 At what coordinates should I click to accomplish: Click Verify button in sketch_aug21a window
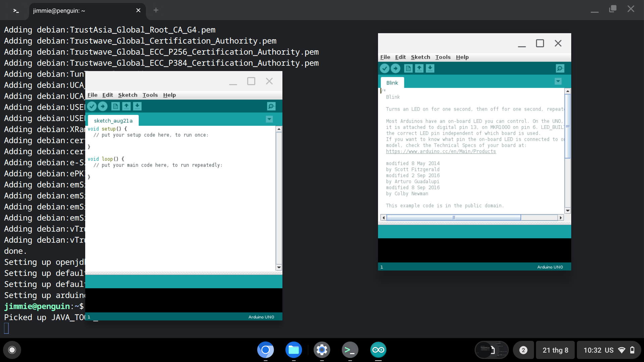point(92,106)
